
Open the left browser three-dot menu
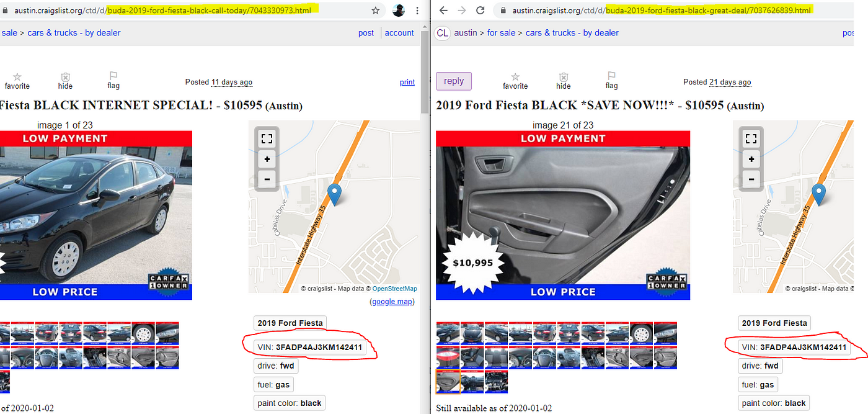point(417,11)
